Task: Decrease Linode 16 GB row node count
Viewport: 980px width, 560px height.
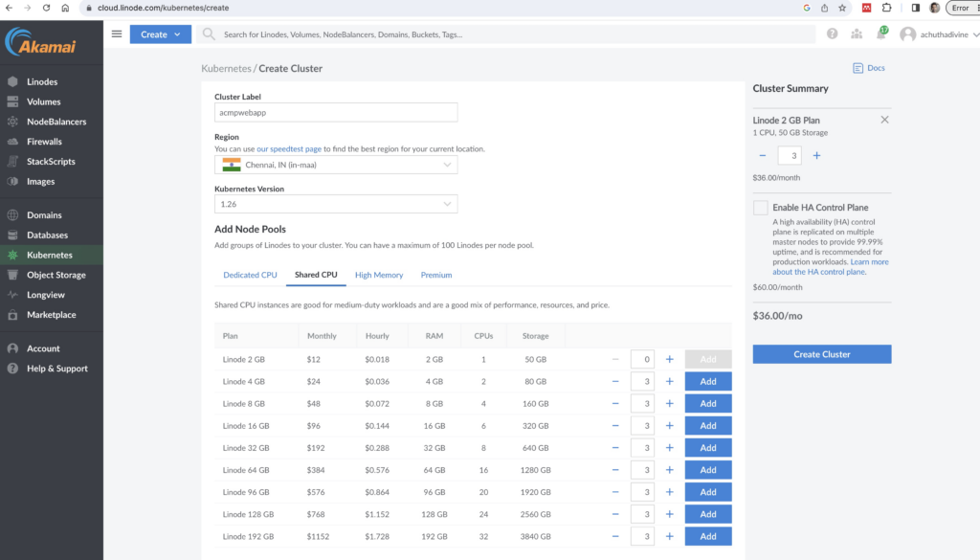Action: click(x=615, y=426)
